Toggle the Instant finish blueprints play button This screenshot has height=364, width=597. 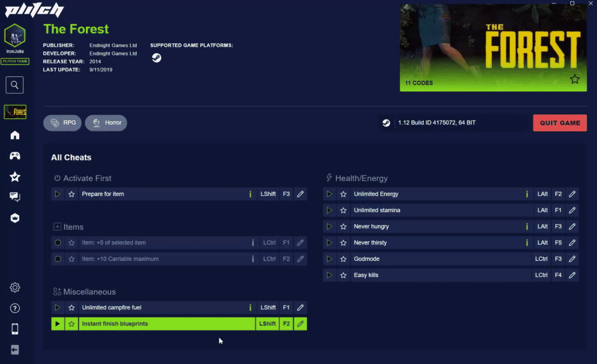(57, 323)
